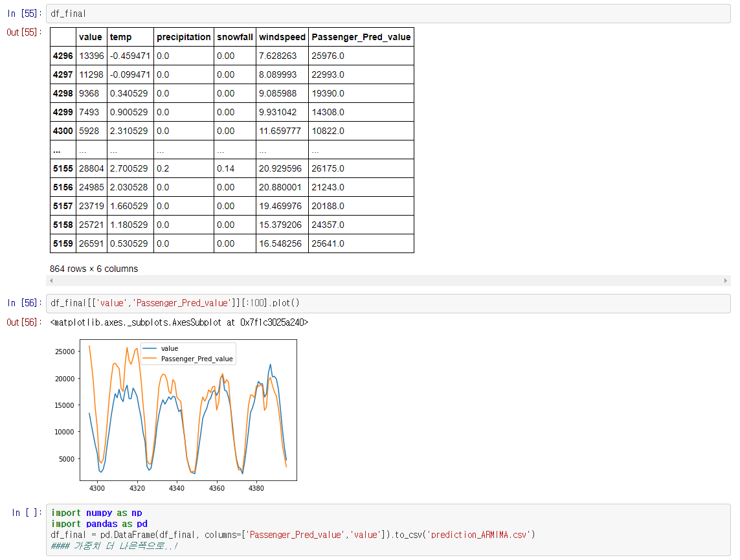Click the right arrow of horizontal scrollbar
This screenshot has height=560, width=740.
click(725, 281)
